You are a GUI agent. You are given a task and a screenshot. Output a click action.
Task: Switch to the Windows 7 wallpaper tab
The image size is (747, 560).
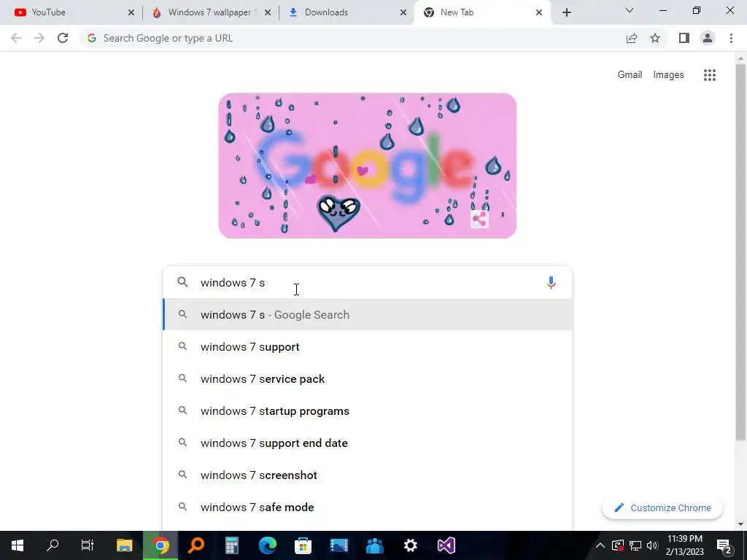[x=209, y=12]
